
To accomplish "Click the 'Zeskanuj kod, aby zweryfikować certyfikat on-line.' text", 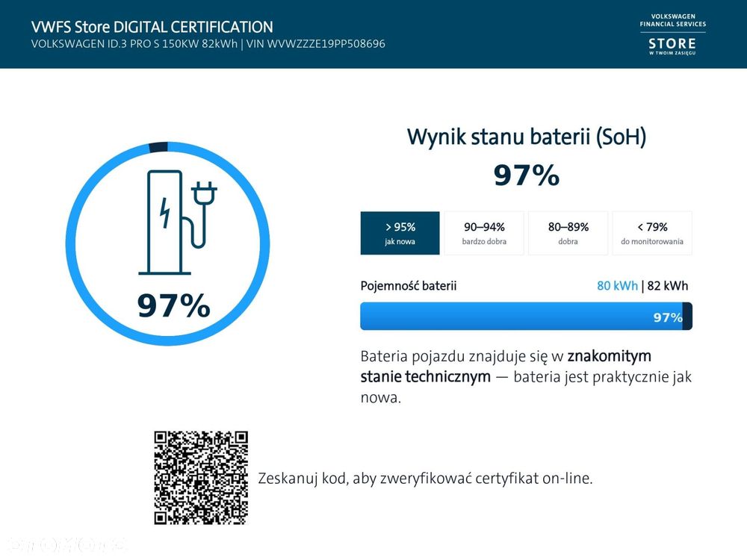I will (x=425, y=478).
